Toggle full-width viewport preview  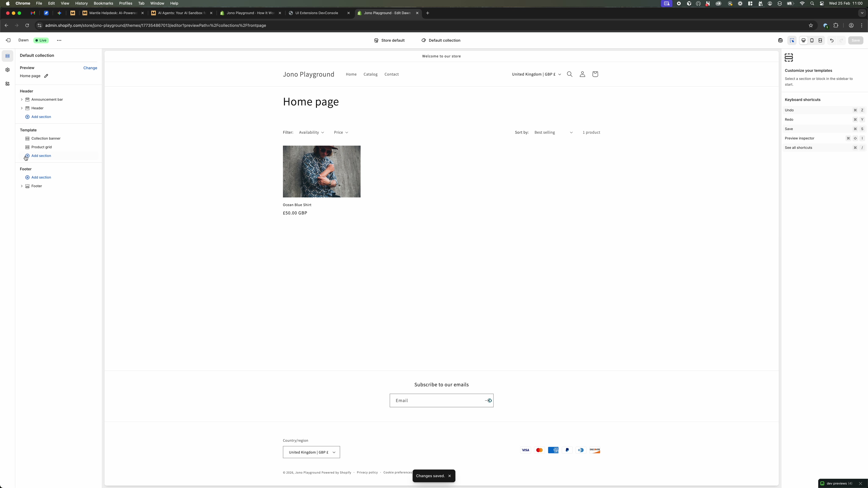pos(820,40)
